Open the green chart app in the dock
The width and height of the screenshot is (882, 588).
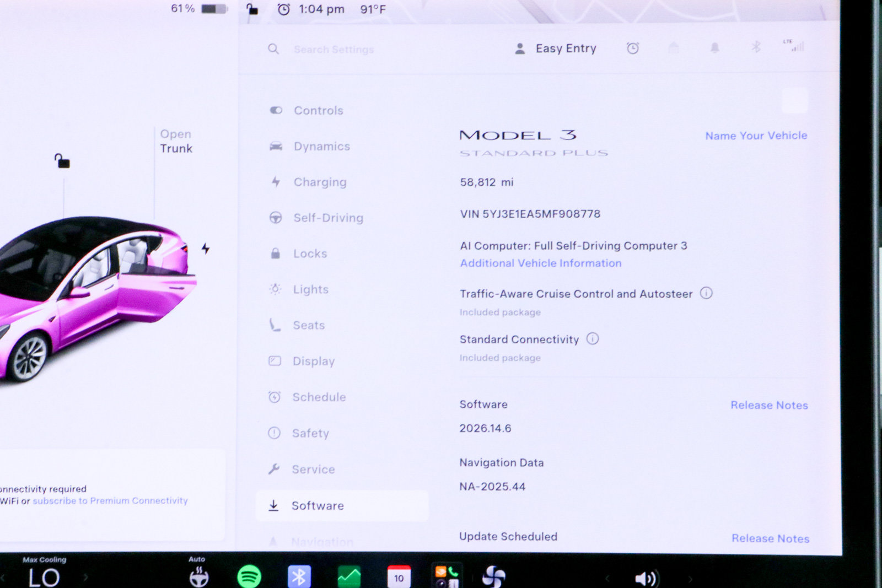349,577
